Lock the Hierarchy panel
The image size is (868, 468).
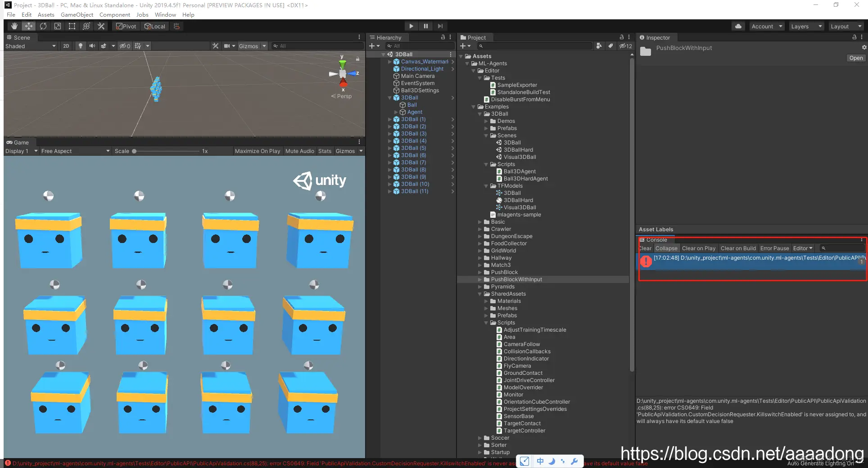[443, 37]
